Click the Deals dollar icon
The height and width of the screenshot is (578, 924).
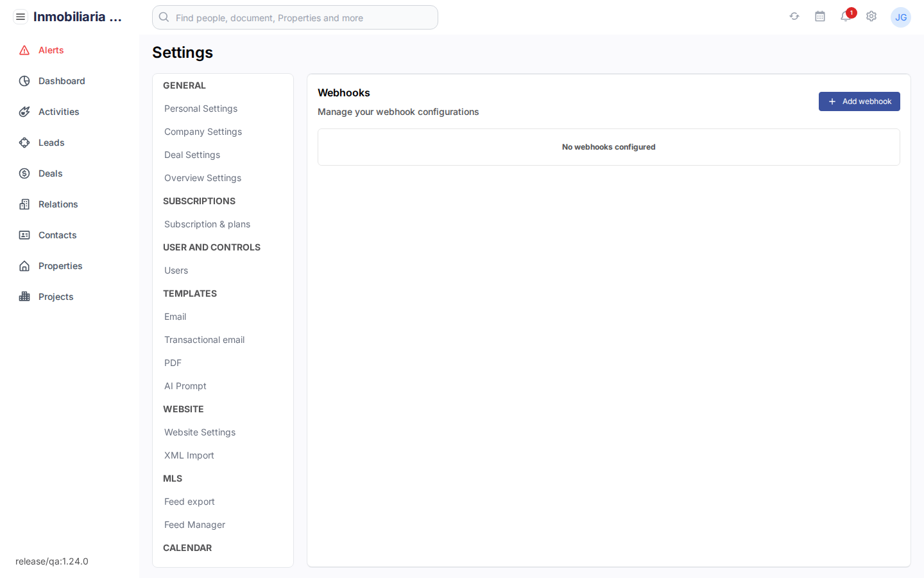[x=24, y=173]
